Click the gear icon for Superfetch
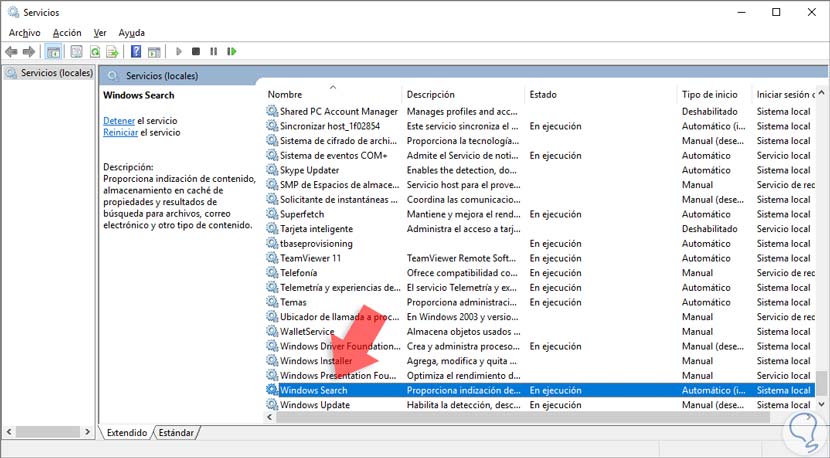The width and height of the screenshot is (830, 458). tap(272, 214)
